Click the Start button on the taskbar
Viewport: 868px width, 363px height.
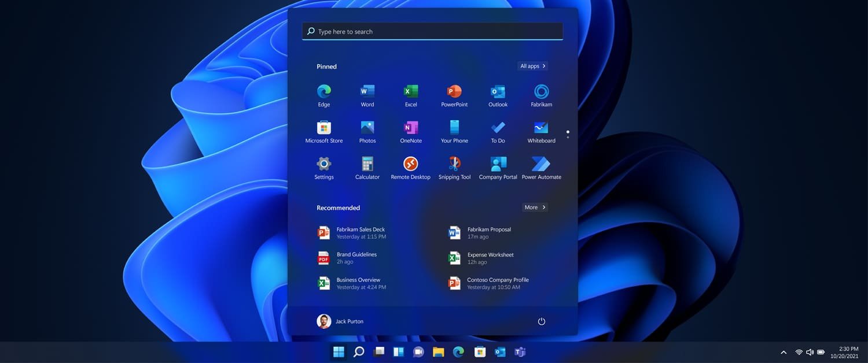(x=339, y=352)
